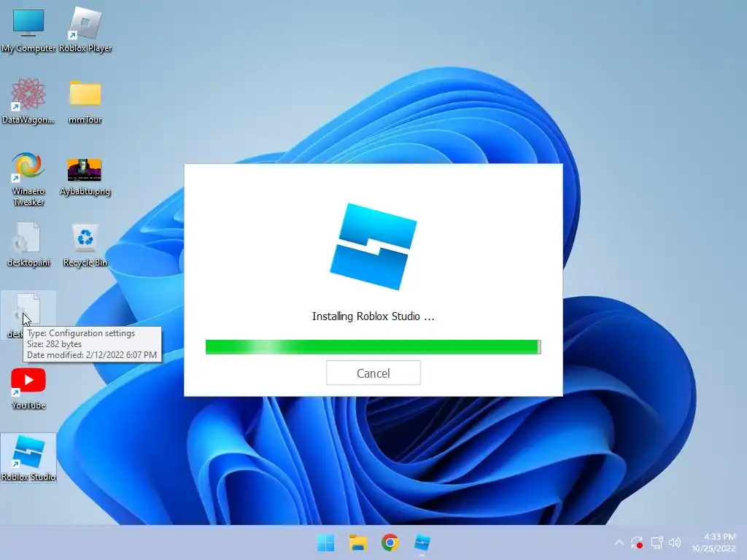Open Google Chrome from the taskbar
This screenshot has height=560, width=747.
point(390,542)
